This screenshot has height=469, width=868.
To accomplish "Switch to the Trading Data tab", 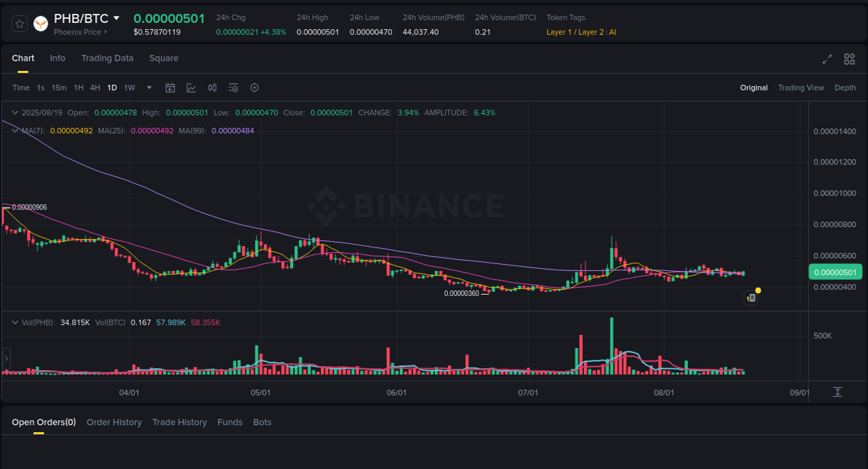I will 107,58.
